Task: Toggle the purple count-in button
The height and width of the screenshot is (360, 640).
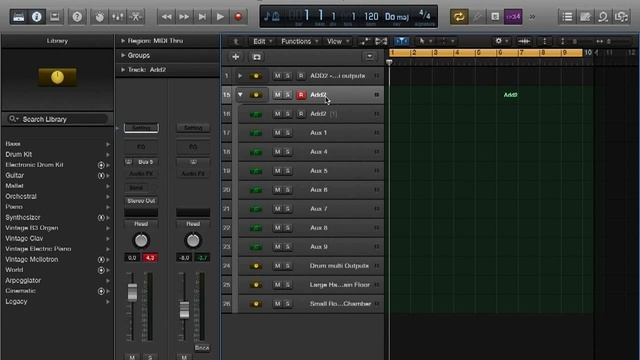Action: point(513,17)
